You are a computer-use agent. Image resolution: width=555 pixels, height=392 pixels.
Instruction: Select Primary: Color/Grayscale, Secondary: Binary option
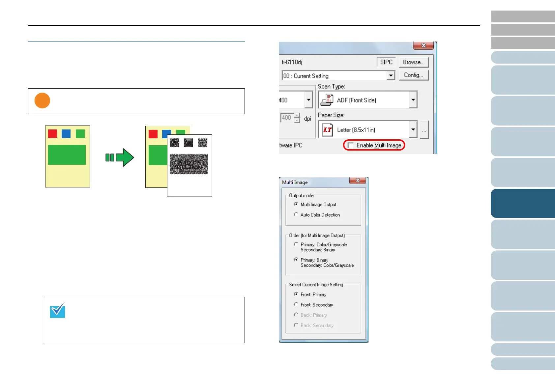[296, 244]
